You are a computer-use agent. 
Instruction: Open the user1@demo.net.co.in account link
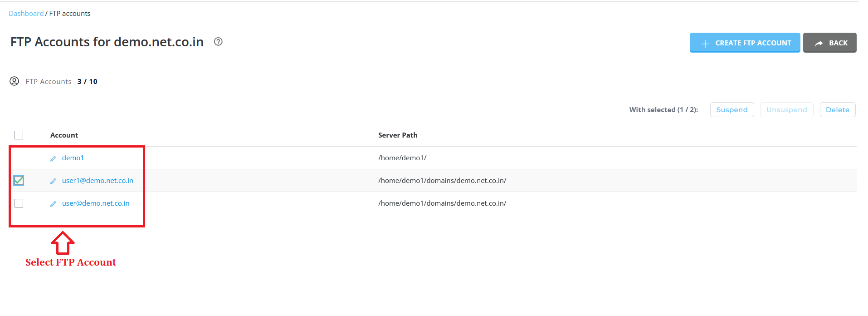98,181
